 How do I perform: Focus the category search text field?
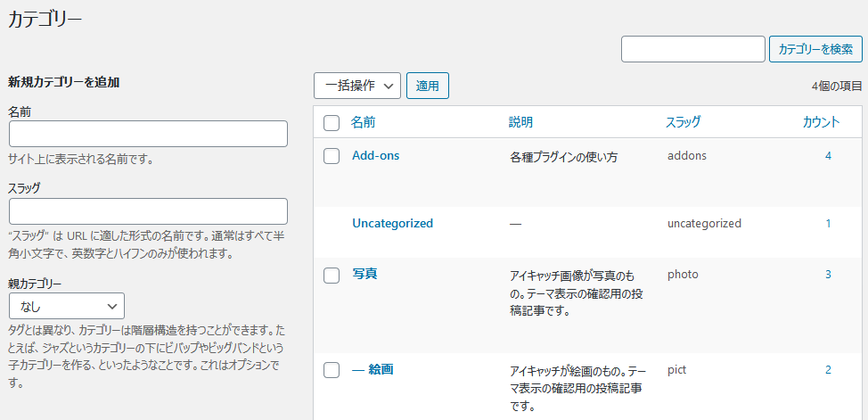pos(693,49)
